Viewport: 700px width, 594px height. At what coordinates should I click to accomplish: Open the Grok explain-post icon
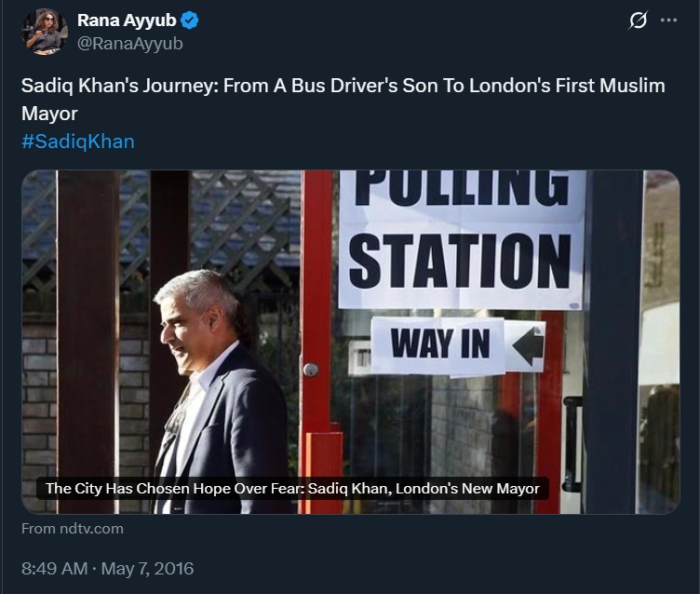(638, 20)
